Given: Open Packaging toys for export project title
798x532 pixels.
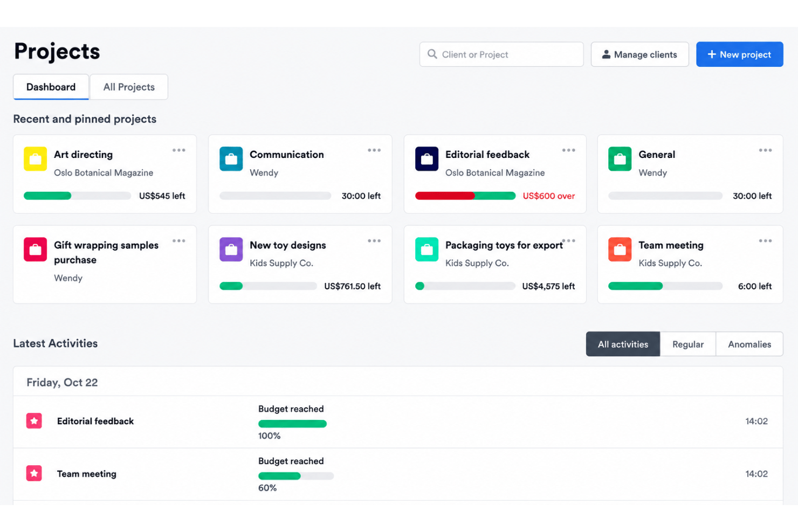Looking at the screenshot, I should 504,245.
